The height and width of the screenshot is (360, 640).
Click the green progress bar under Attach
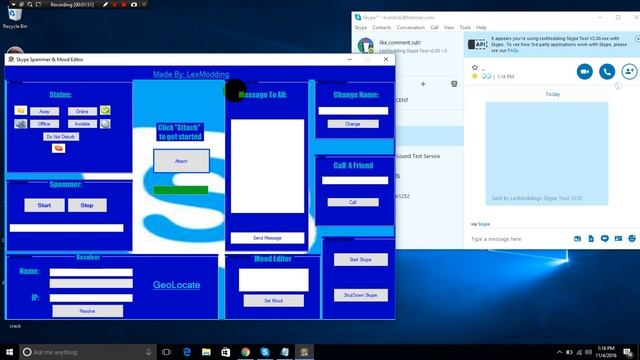pyautogui.click(x=181, y=190)
